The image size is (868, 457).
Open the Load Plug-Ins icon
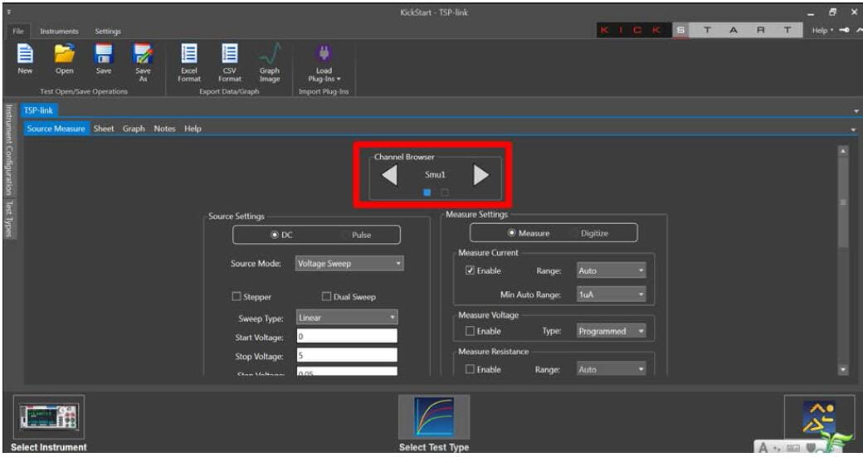pyautogui.click(x=324, y=56)
